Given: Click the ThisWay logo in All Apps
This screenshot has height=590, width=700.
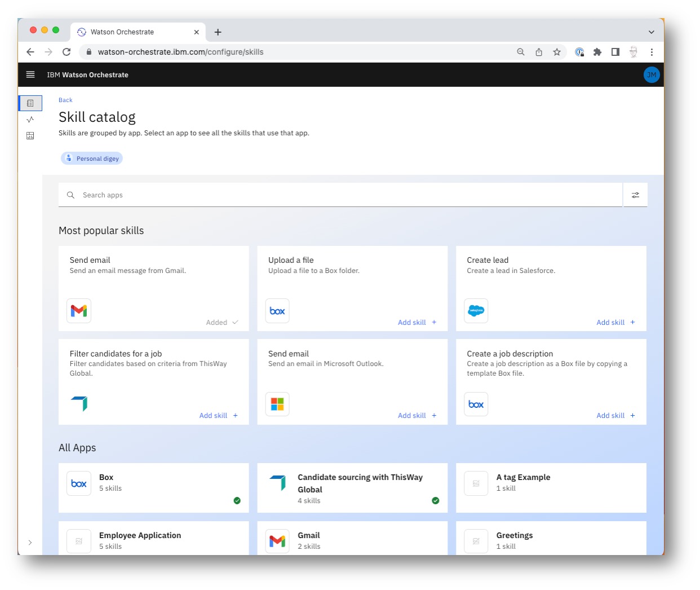Looking at the screenshot, I should [277, 483].
